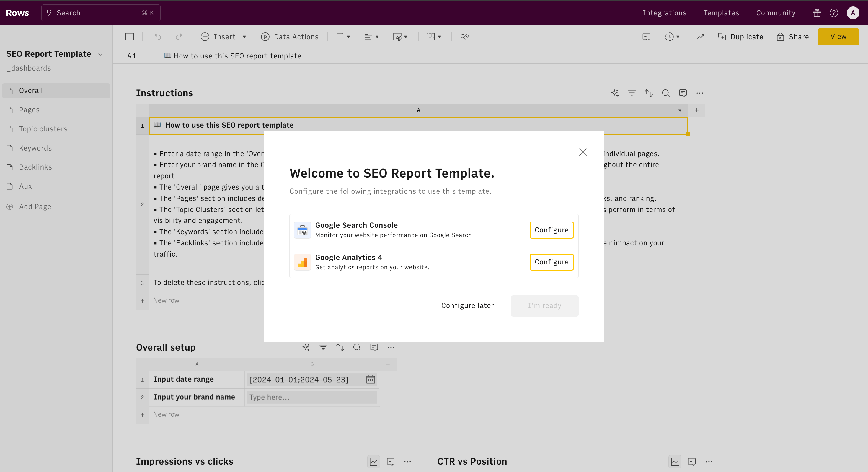Open text alignment dropdown
The height and width of the screenshot is (472, 868).
(372, 37)
